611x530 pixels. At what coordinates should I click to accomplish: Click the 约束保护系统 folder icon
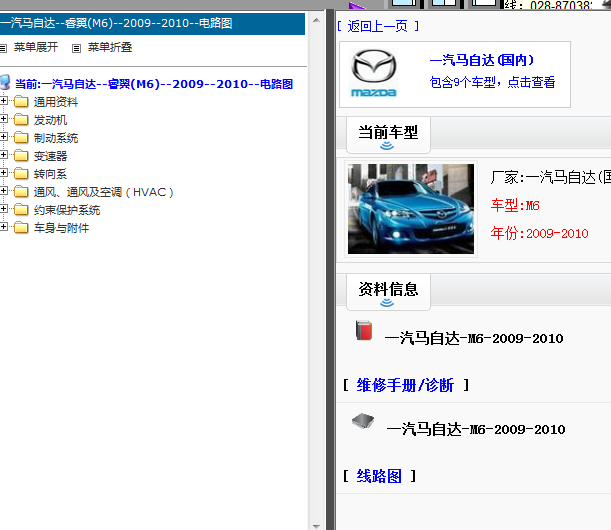21,210
